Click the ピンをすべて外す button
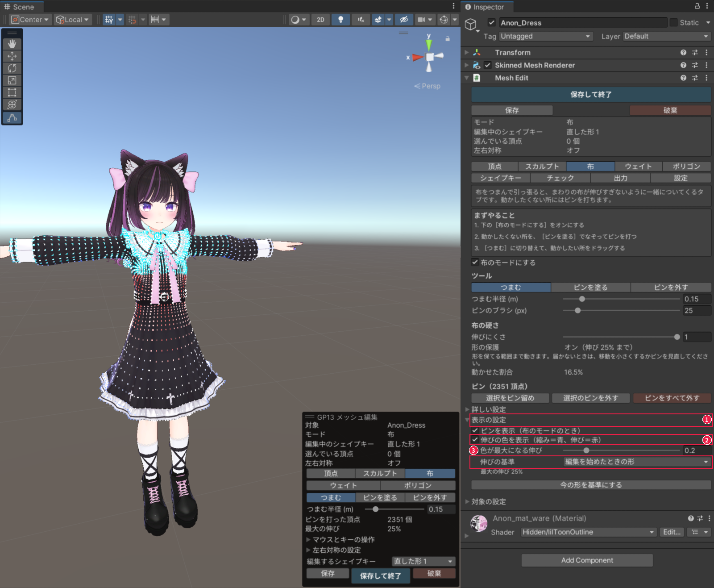Screen dimensions: 714x588 tap(672, 398)
